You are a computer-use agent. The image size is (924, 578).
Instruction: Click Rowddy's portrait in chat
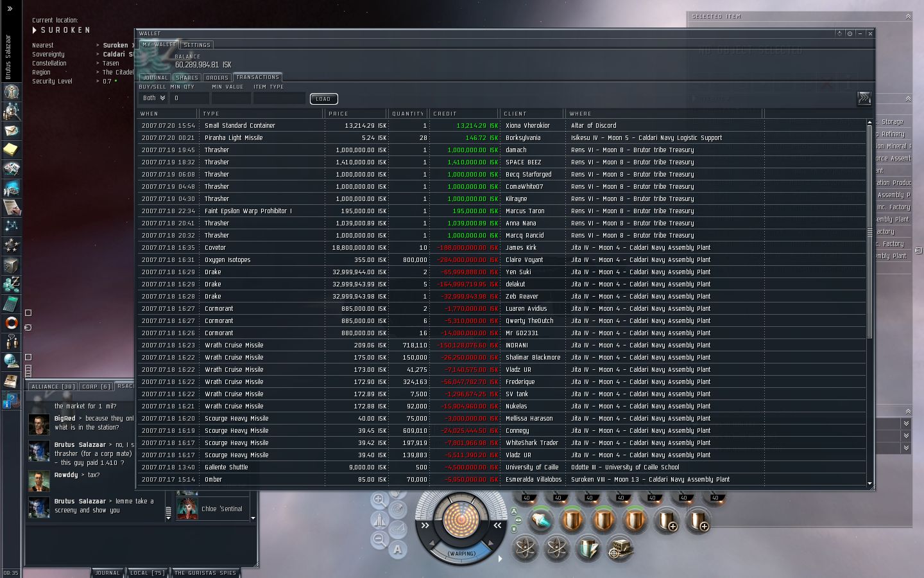(39, 481)
